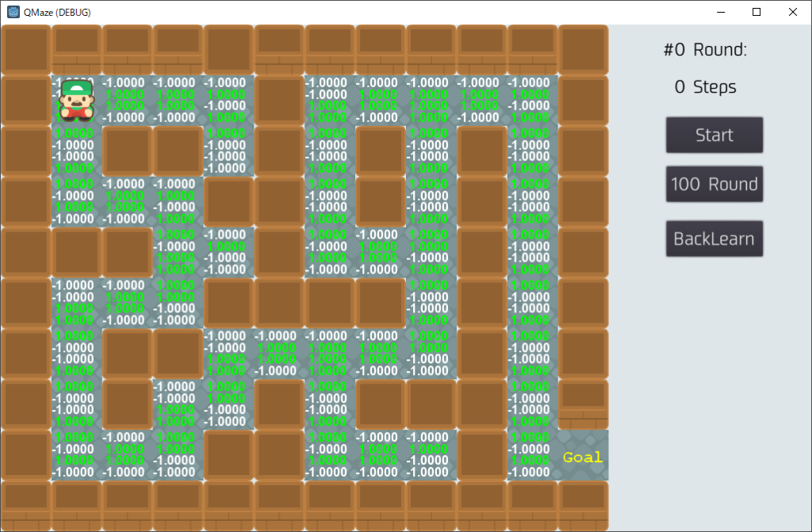Maximize the QMaze window
Image resolution: width=812 pixels, height=532 pixels.
coord(756,12)
